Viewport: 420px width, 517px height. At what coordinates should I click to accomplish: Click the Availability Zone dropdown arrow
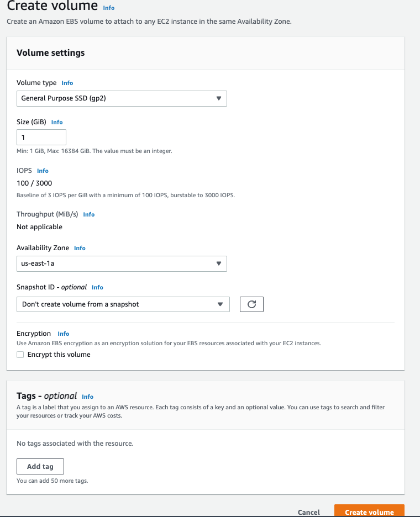click(x=219, y=263)
